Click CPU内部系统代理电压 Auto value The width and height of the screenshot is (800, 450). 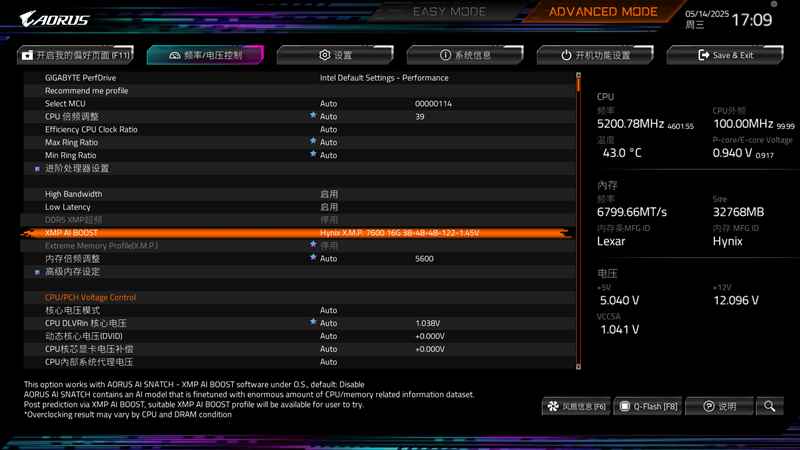328,362
